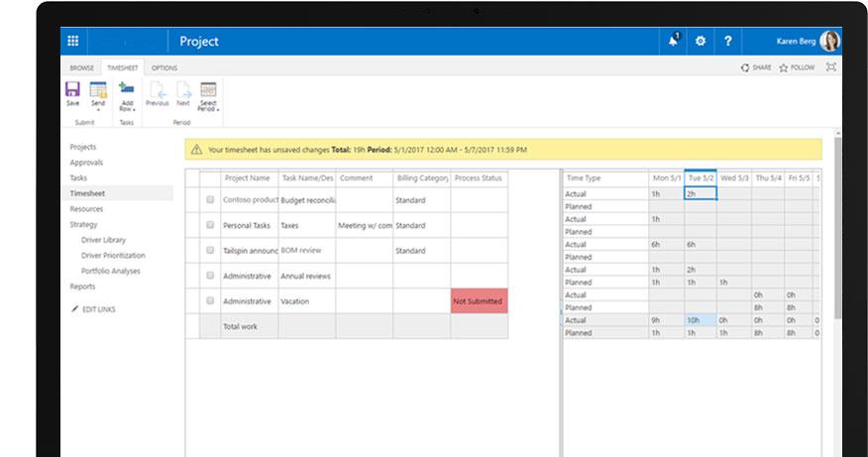
Task: Tick the Vacation row checkbox
Action: click(210, 300)
